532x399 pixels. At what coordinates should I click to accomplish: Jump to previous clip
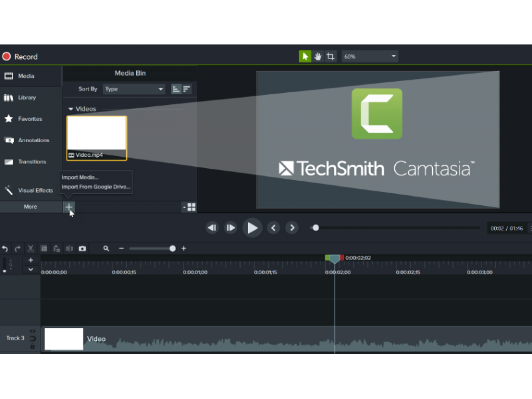tap(273, 228)
